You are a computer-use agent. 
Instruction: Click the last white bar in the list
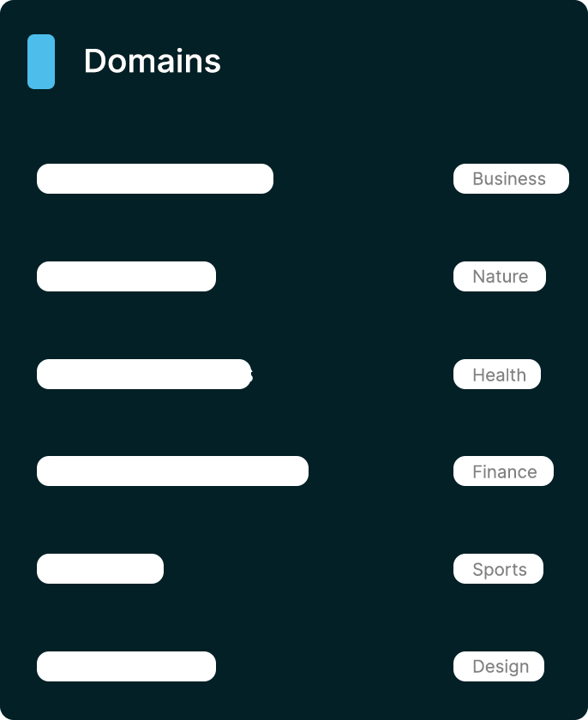[126, 666]
